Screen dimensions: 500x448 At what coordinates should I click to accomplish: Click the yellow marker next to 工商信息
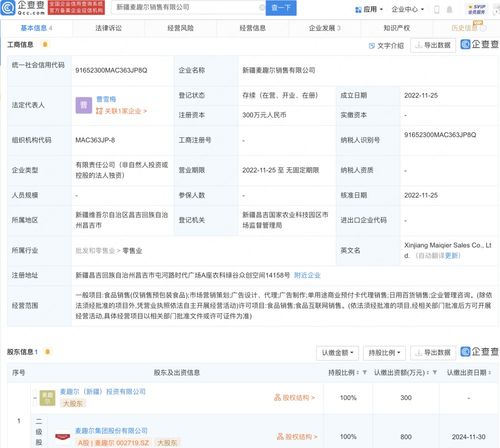tap(45, 44)
